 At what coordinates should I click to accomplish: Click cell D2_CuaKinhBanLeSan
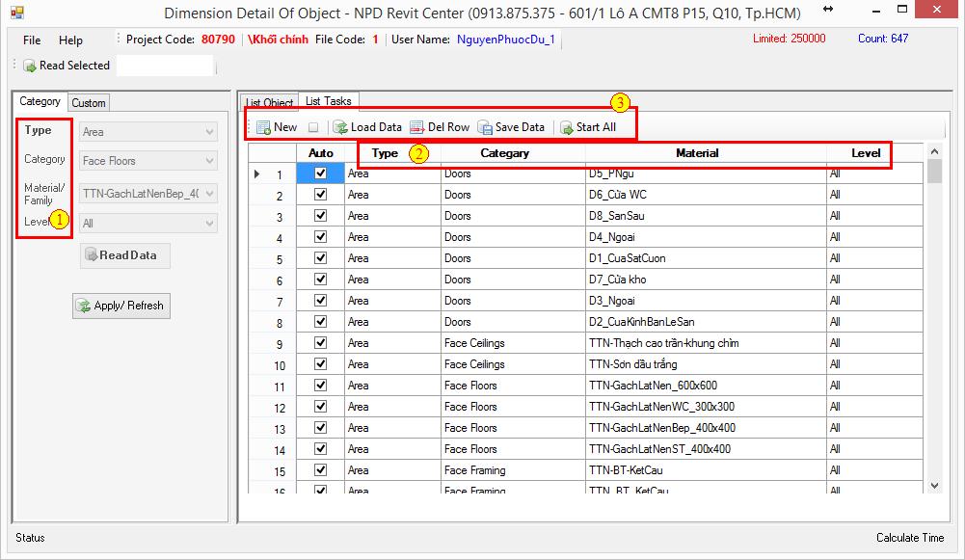(x=706, y=322)
